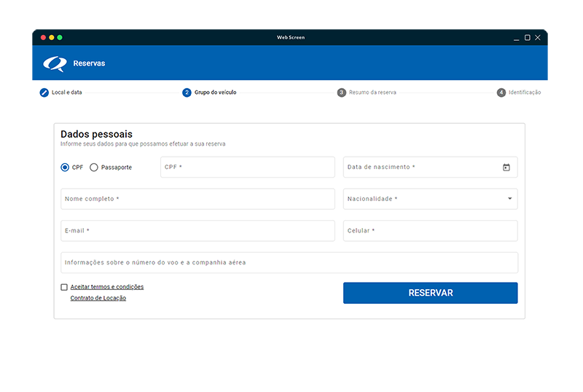This screenshot has width=583, height=392.
Task: Focus the flight number and airline information field
Action: (289, 262)
